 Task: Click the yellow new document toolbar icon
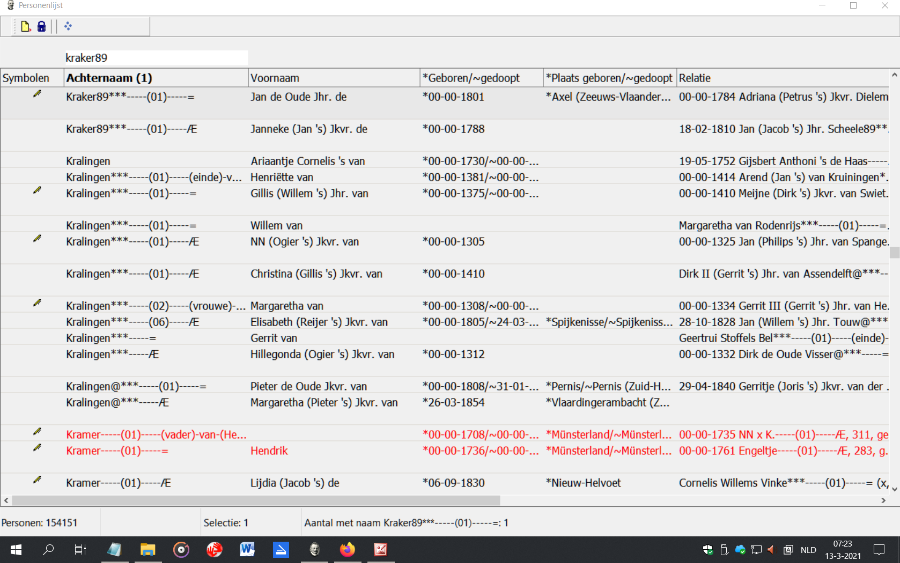26,27
